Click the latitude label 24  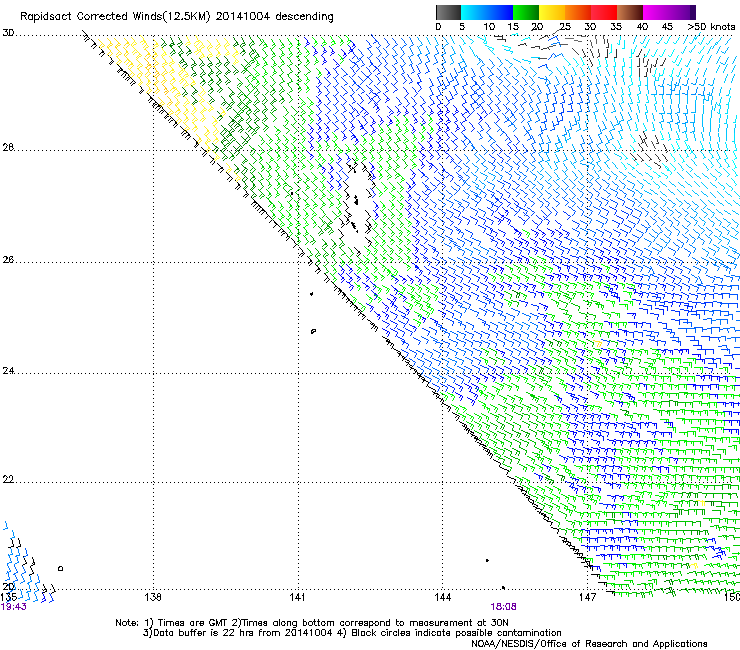[x=8, y=371]
